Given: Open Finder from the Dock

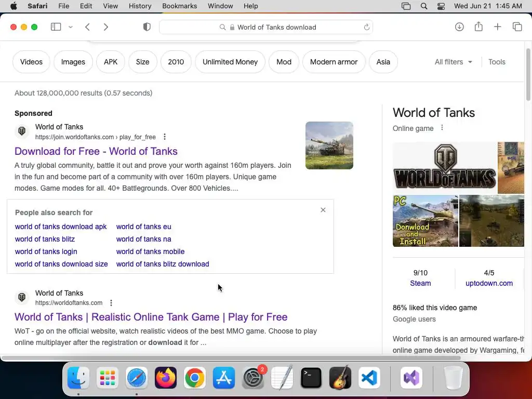Looking at the screenshot, I should (x=78, y=378).
